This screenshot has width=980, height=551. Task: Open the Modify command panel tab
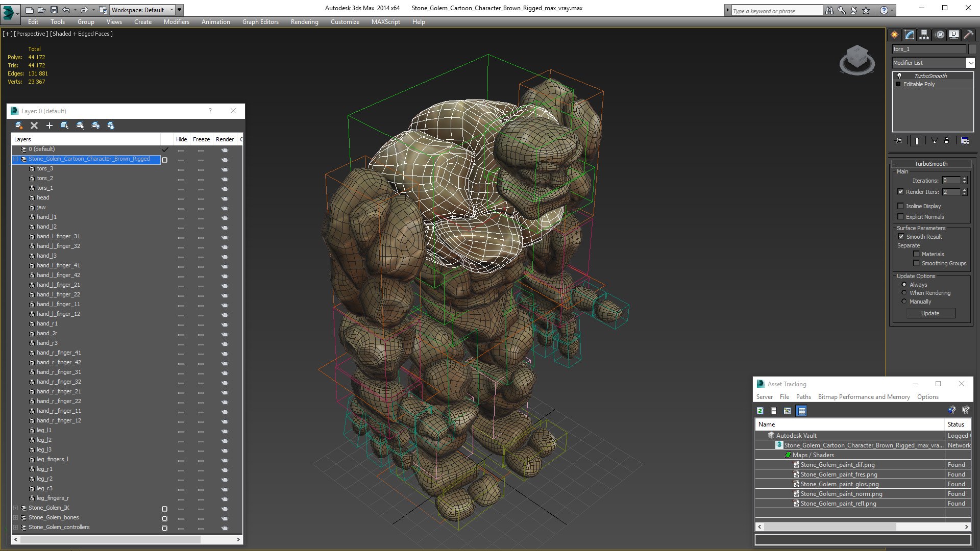910,35
